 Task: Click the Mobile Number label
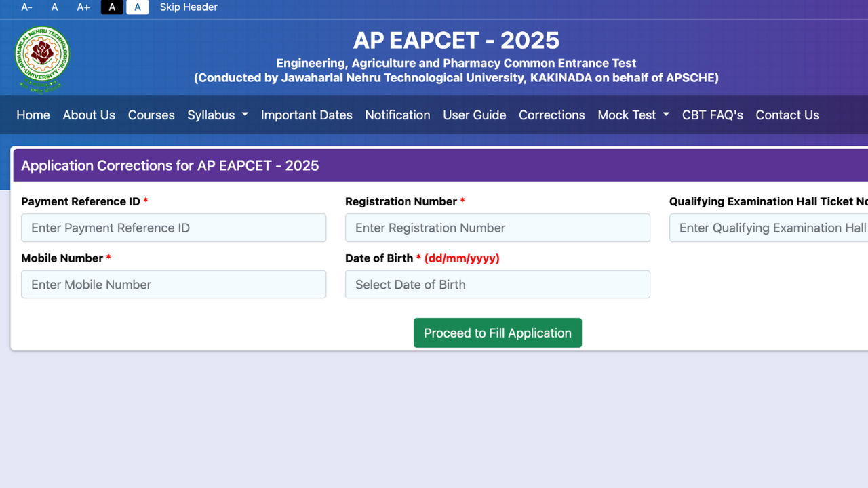pos(66,258)
